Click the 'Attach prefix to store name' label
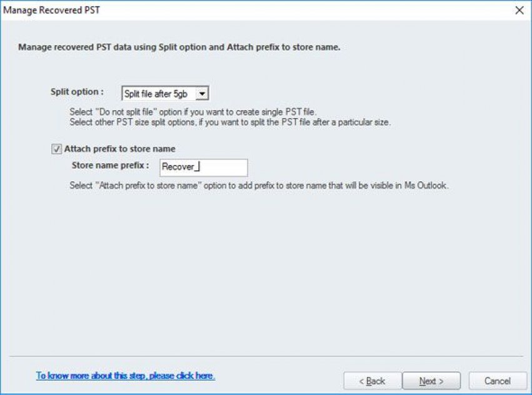Image resolution: width=532 pixels, height=395 pixels. (x=120, y=149)
